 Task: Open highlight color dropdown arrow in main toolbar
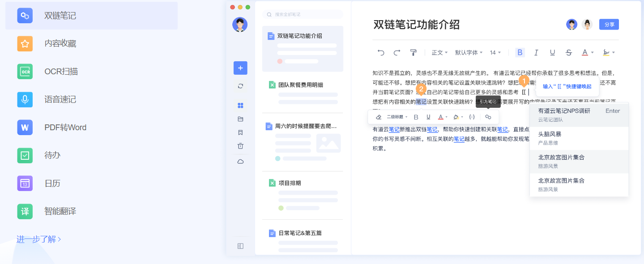613,53
